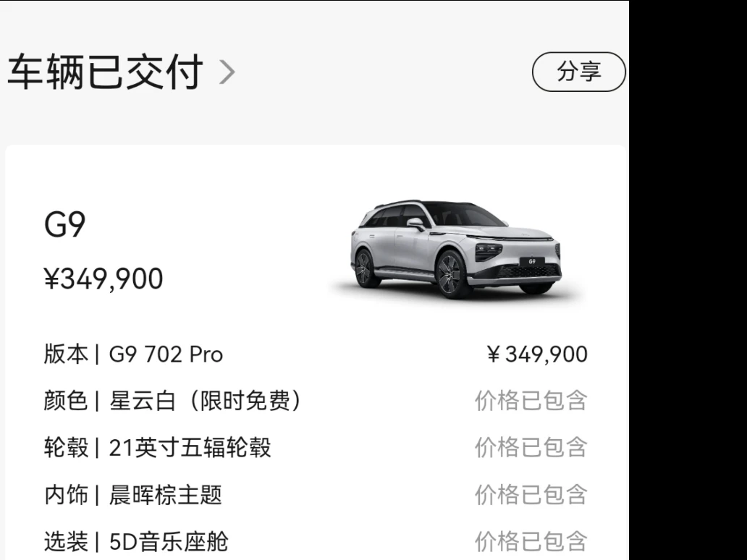The image size is (747, 560).
Task: Tap the ¥349,900 total price under G9
Action: tap(104, 279)
